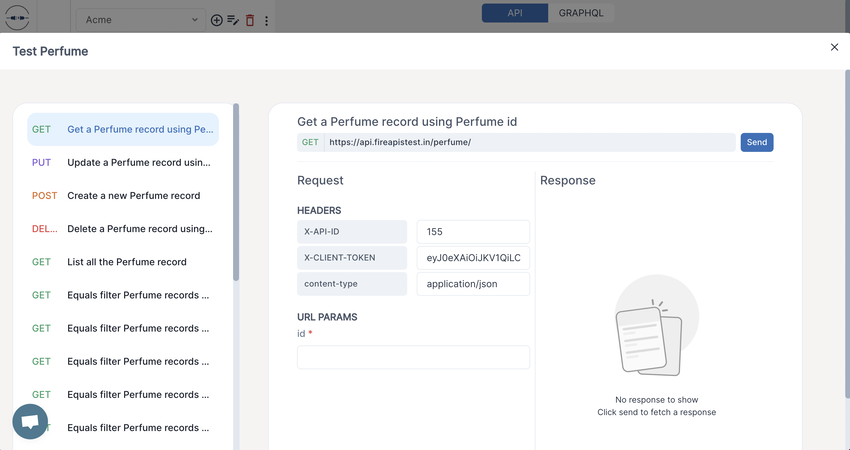
Task: Select Get a Perfume record using Perfume id endpoint
Action: 123,130
